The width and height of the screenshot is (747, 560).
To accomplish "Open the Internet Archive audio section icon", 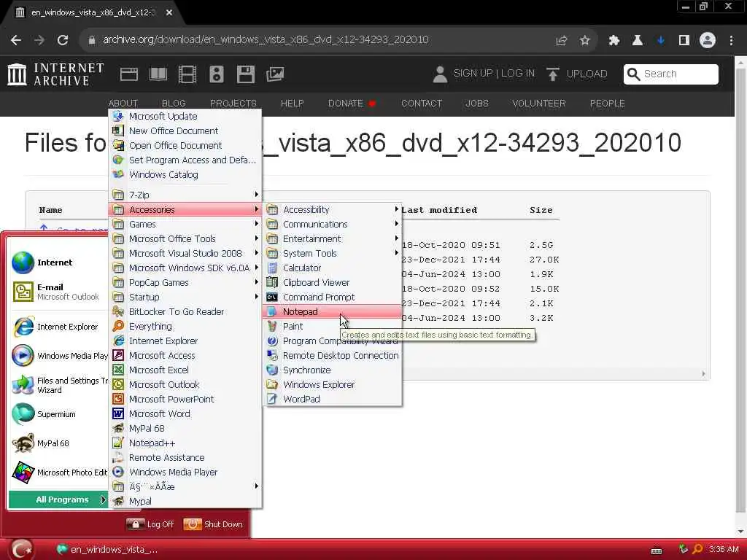I will pos(216,74).
